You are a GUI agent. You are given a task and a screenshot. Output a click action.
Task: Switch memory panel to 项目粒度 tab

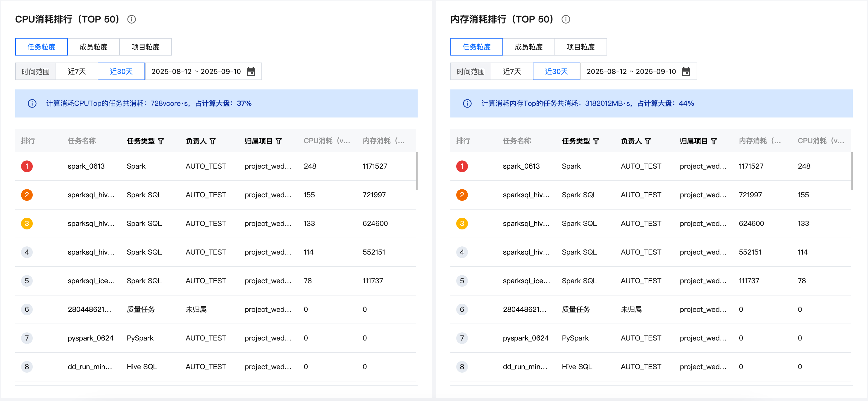point(580,47)
